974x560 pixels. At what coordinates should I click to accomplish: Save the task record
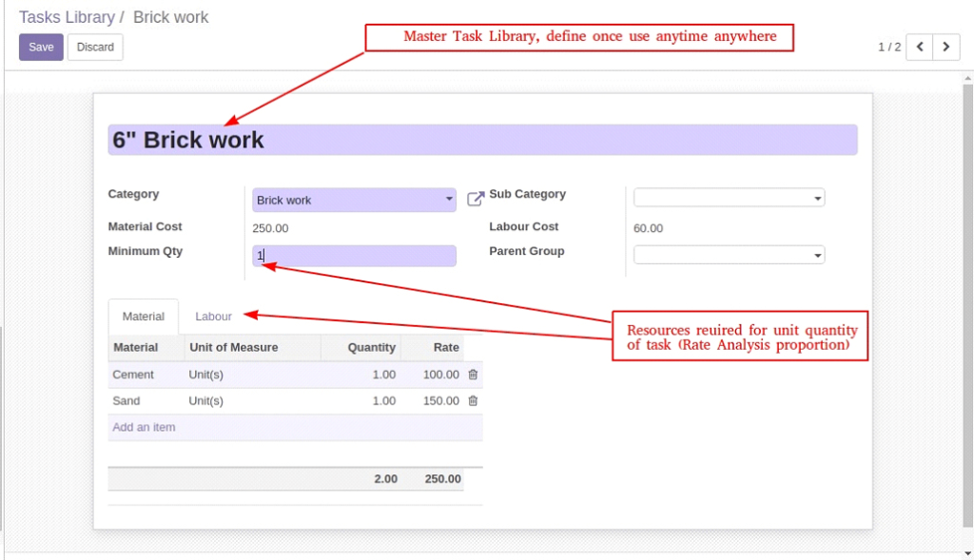point(40,47)
